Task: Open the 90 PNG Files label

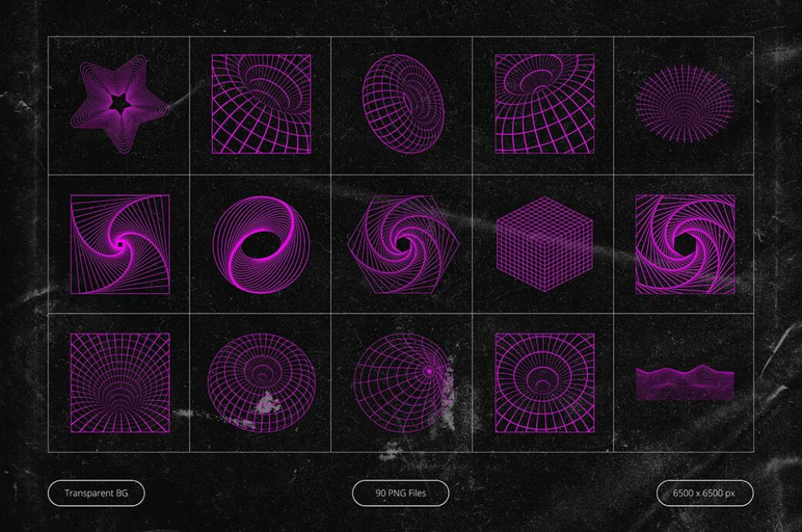Action: [401, 491]
